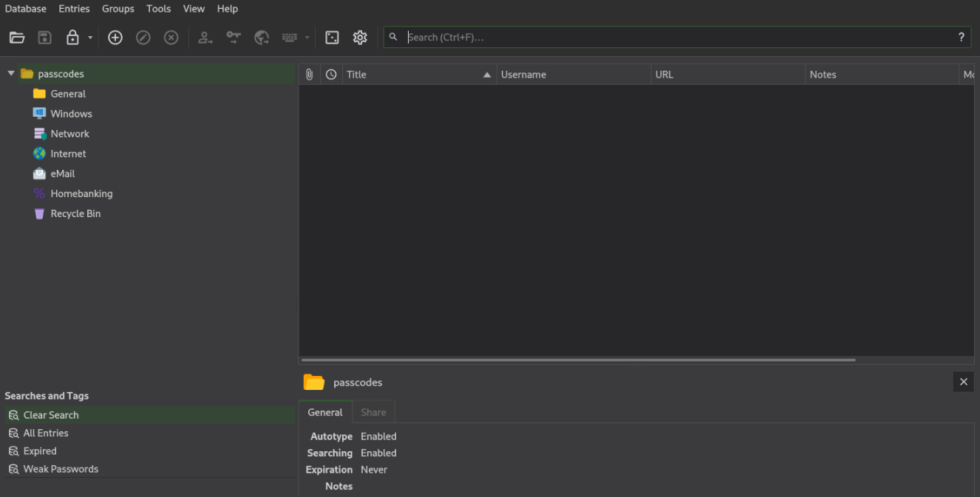
Task: Click the Save Database toolbar icon
Action: pyautogui.click(x=45, y=38)
